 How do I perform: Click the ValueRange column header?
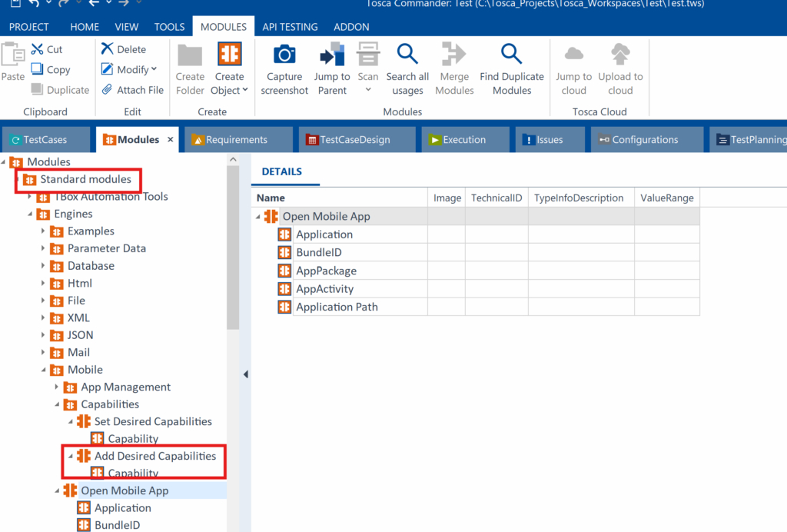[667, 198]
